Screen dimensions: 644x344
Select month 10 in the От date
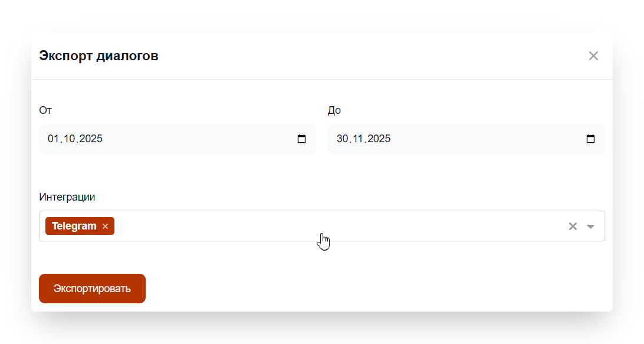point(70,139)
